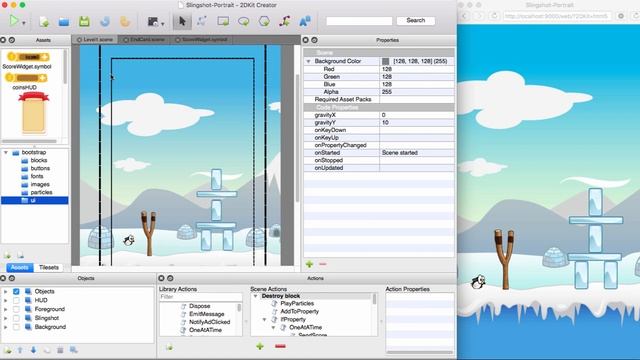
Task: Collapse the bootstrap folder in the asset tree
Action: pyautogui.click(x=6, y=152)
